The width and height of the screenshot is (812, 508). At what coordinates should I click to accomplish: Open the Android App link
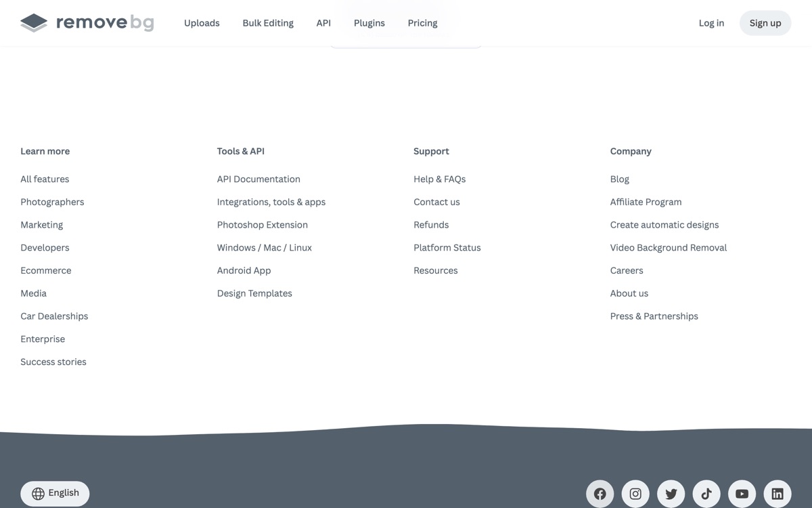pyautogui.click(x=244, y=270)
